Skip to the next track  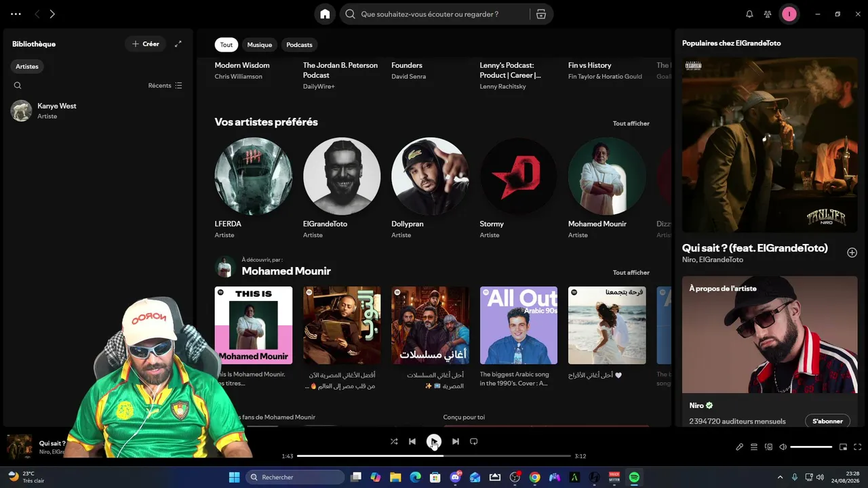click(x=456, y=441)
